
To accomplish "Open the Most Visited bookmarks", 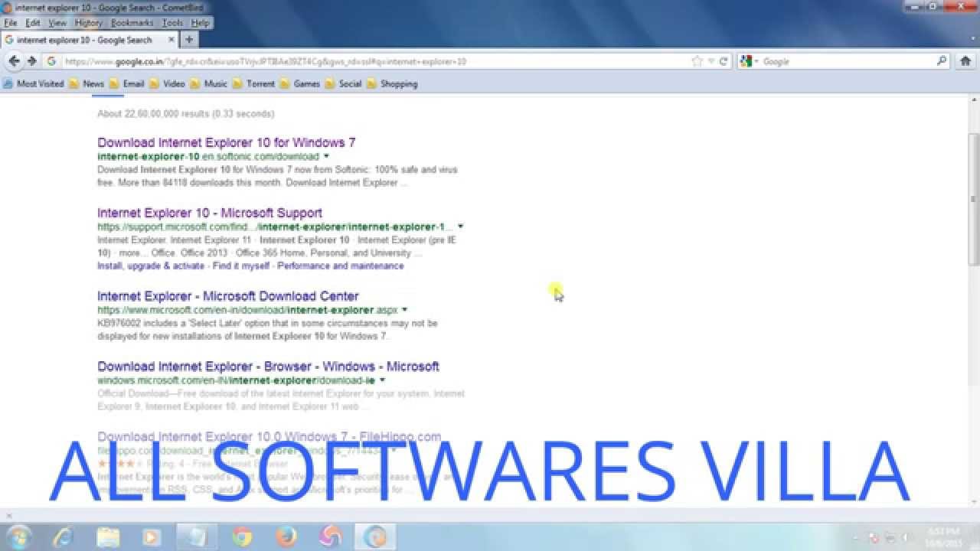I will click(34, 83).
